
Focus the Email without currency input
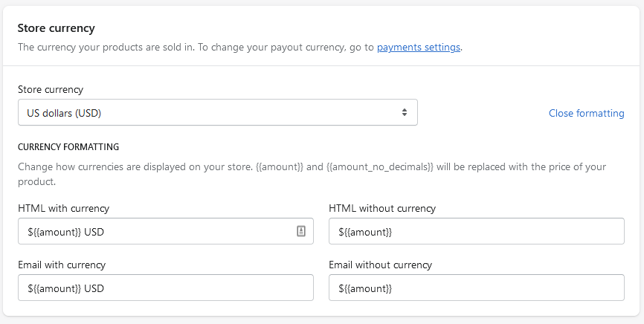click(x=477, y=288)
